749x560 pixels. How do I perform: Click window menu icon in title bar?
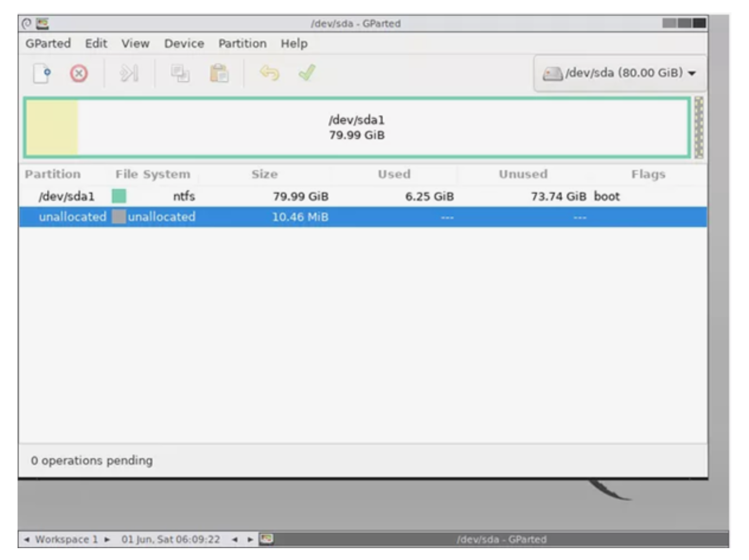coord(27,23)
